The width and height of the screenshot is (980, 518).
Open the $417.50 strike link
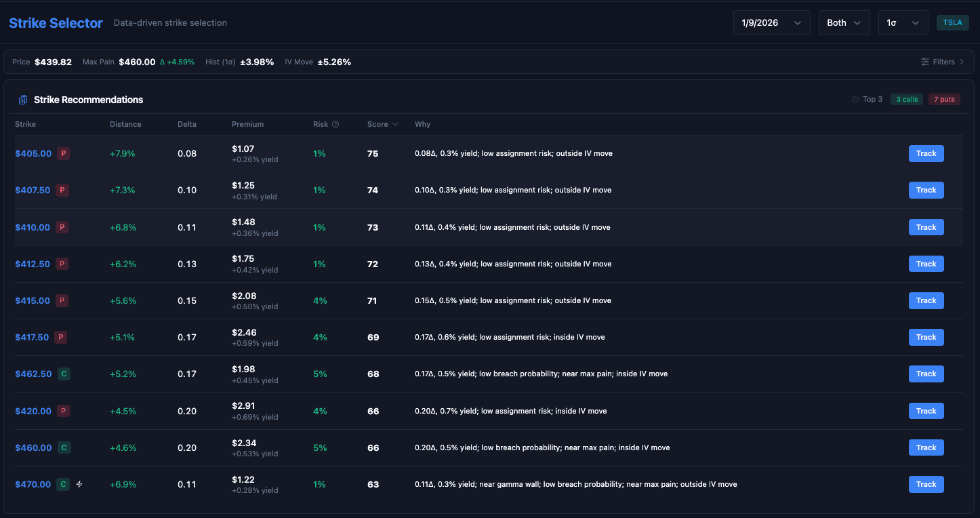point(32,337)
